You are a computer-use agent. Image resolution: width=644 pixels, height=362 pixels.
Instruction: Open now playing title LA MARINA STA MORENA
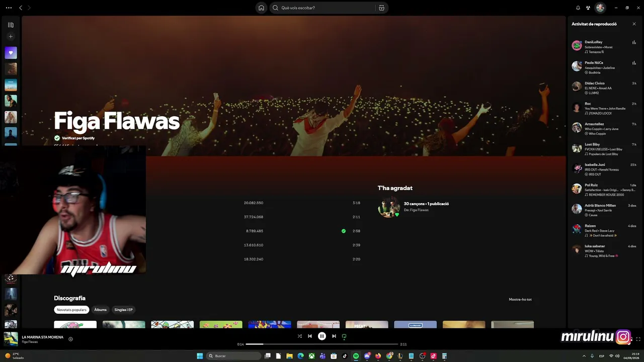pos(43,337)
